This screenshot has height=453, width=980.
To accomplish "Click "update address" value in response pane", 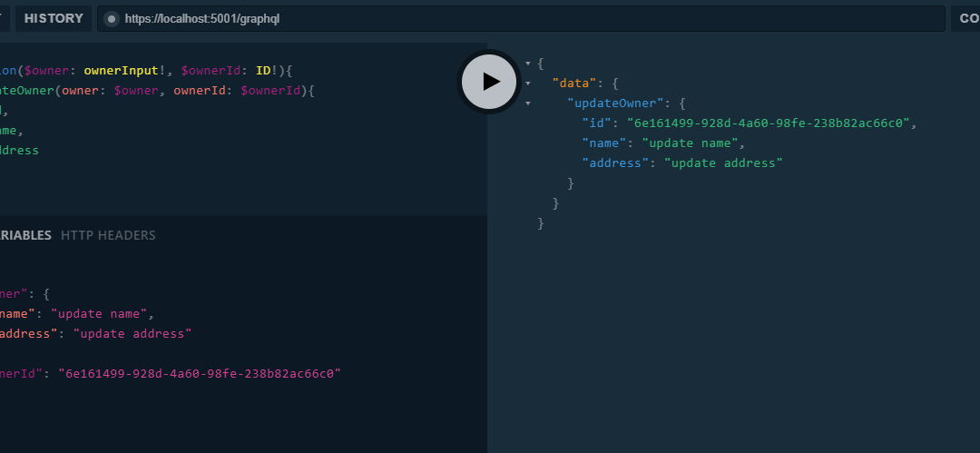I will [x=723, y=163].
